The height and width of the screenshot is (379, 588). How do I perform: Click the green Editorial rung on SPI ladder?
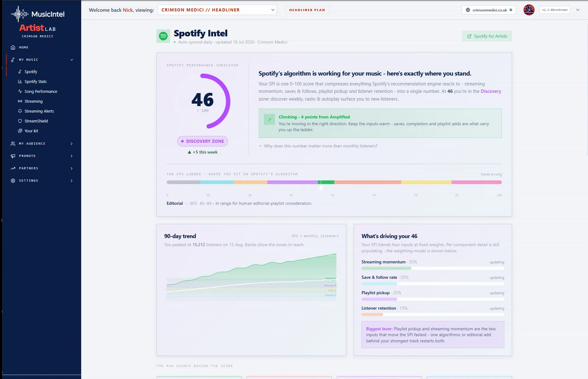point(326,182)
